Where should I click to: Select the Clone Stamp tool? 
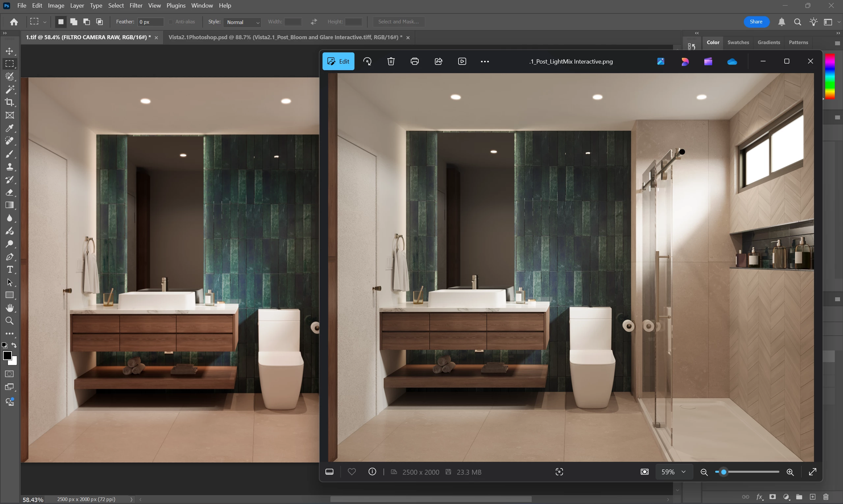tap(10, 167)
